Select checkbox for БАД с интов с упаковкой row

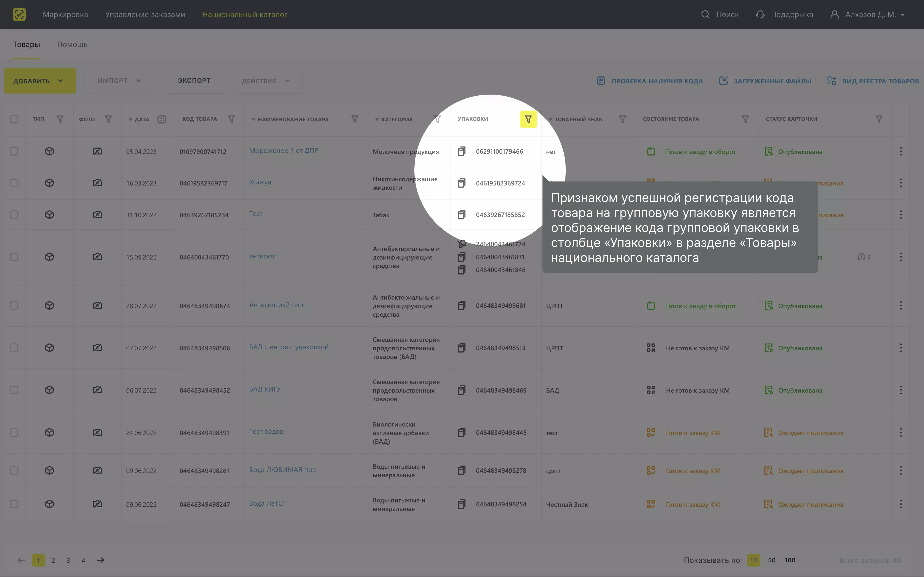14,348
